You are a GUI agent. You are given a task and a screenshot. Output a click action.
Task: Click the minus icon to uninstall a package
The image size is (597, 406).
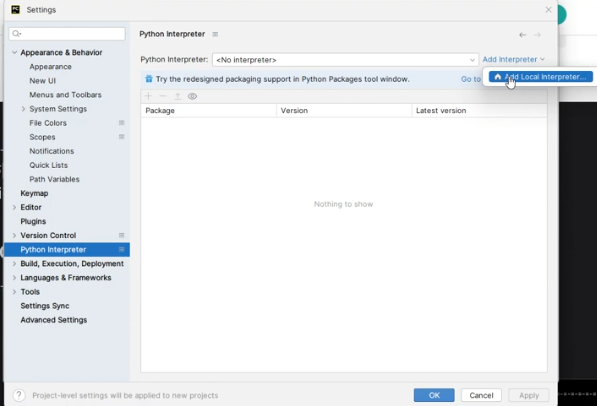click(163, 96)
